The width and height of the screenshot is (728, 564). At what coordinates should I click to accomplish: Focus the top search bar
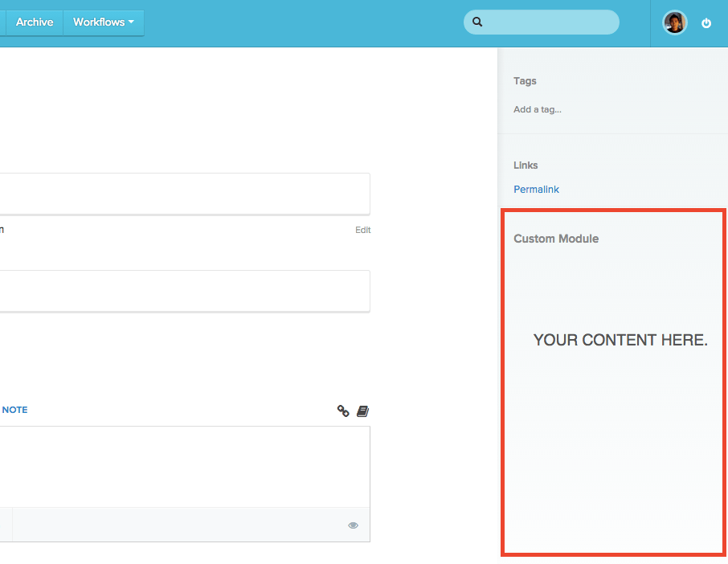[x=542, y=22]
